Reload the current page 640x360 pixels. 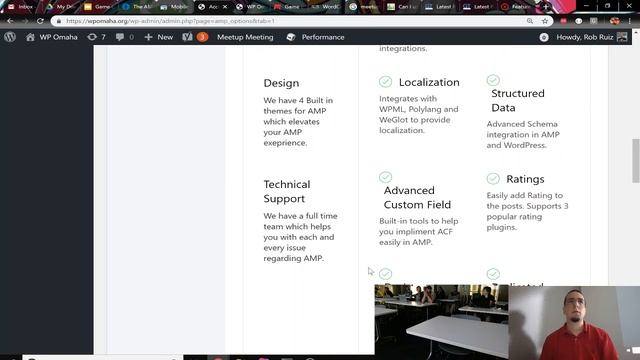tap(40, 21)
